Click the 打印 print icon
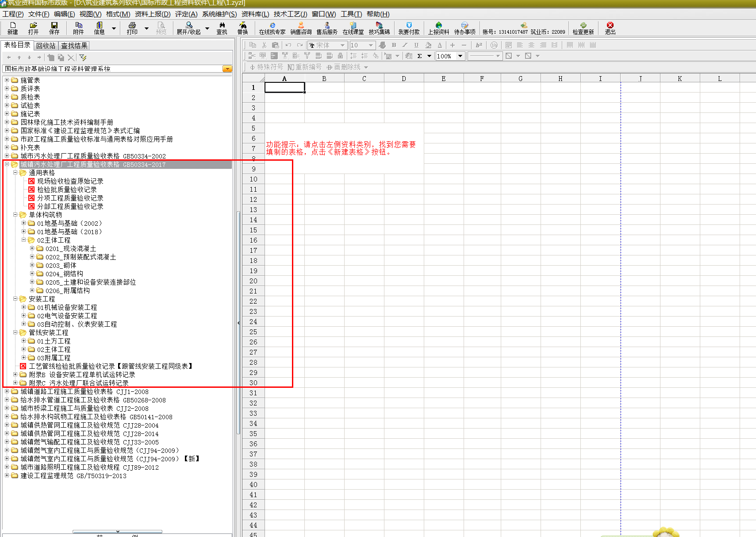 tap(132, 28)
